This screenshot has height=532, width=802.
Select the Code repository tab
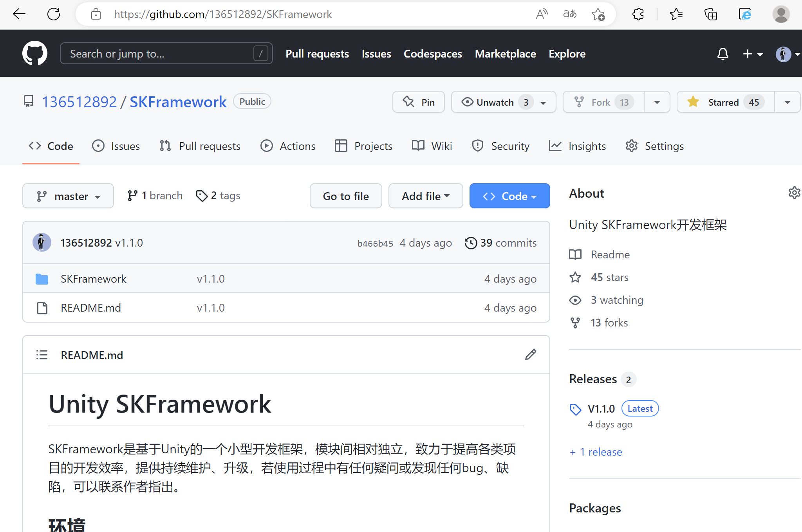(51, 146)
